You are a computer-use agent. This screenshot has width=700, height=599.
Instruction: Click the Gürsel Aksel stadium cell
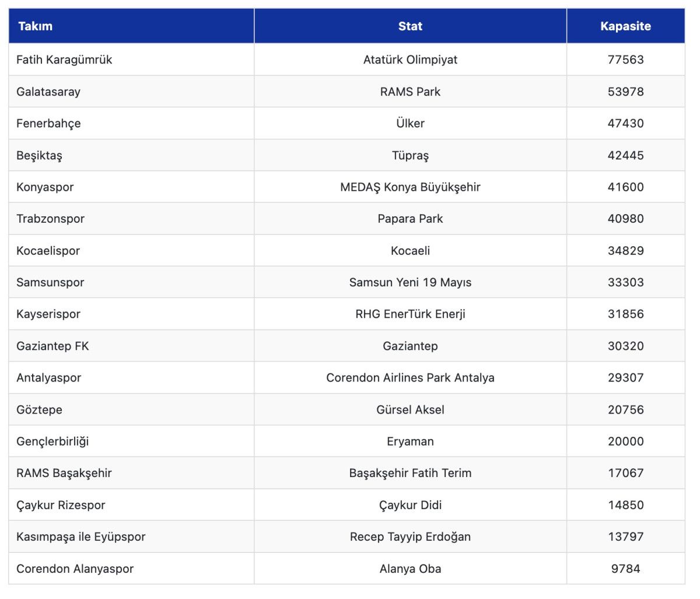410,409
